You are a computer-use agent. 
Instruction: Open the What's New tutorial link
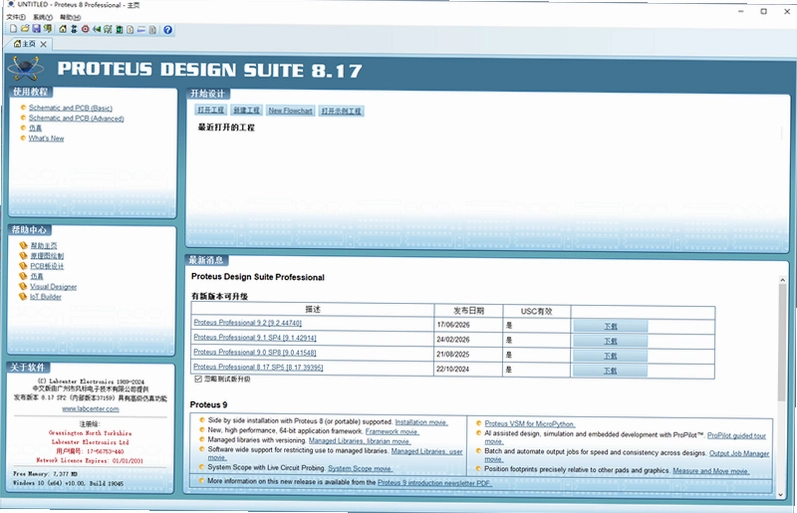tap(46, 138)
